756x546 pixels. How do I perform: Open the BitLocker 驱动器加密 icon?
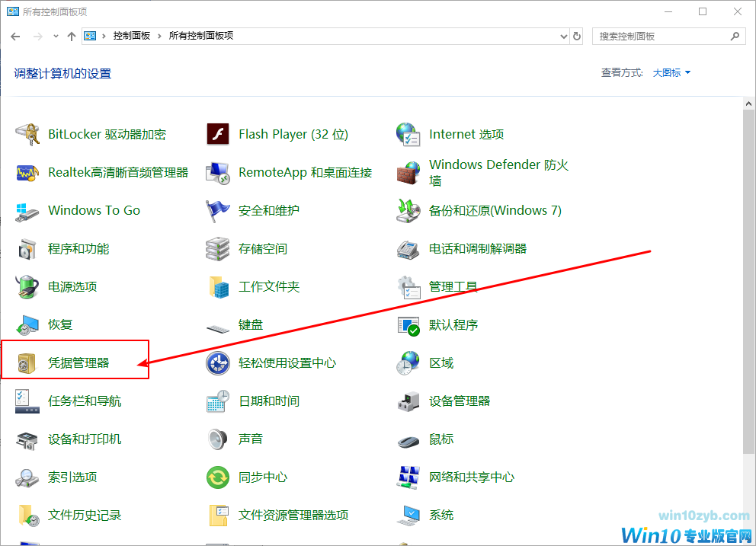(27, 135)
